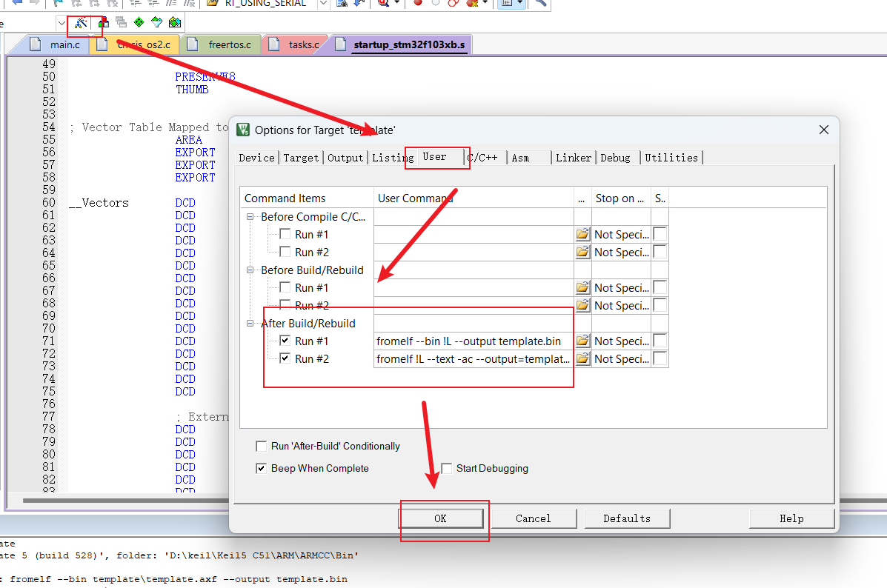
Task: Click folder browse icon for Before Build Run #2
Action: pos(582,305)
